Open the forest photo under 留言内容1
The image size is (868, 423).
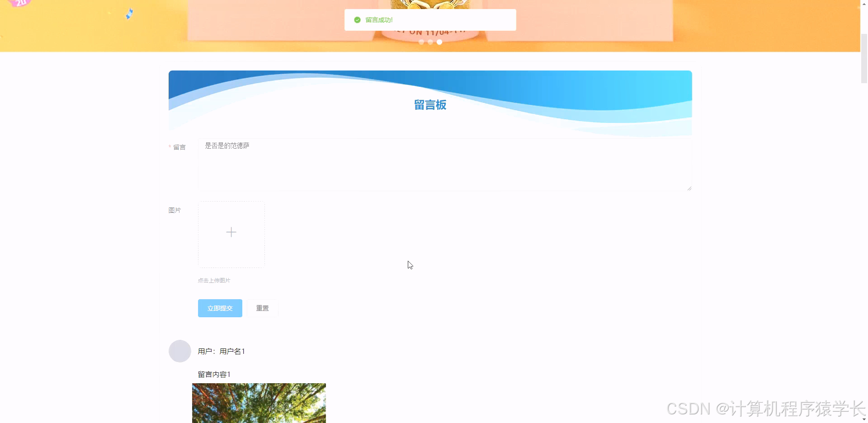[x=259, y=403]
